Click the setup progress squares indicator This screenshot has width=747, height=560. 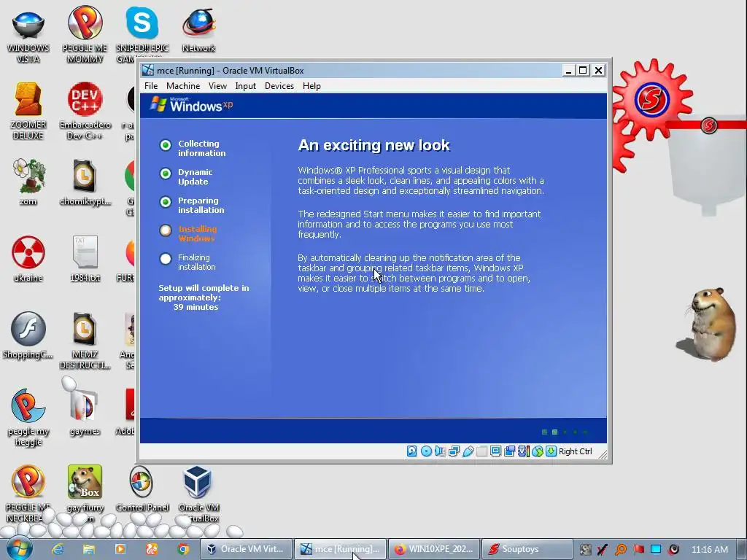tap(565, 432)
